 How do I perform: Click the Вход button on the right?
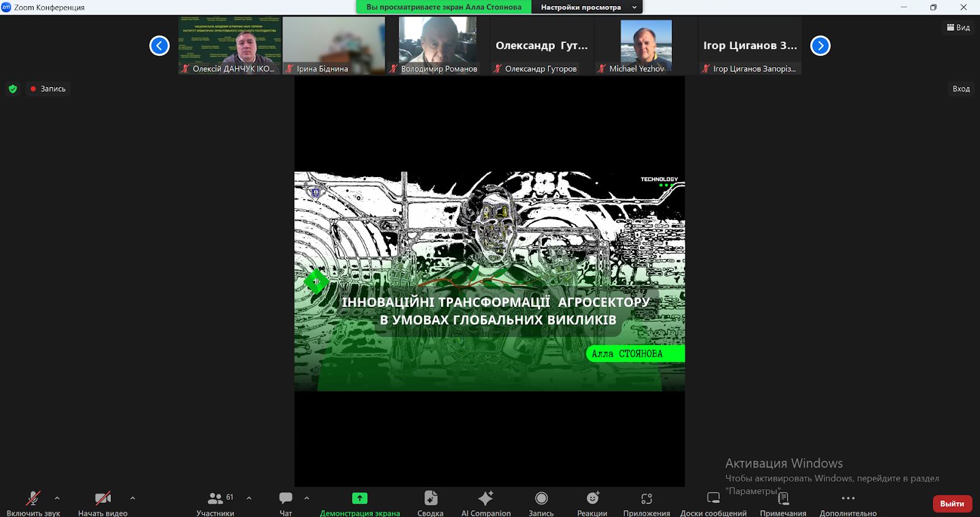pyautogui.click(x=961, y=89)
